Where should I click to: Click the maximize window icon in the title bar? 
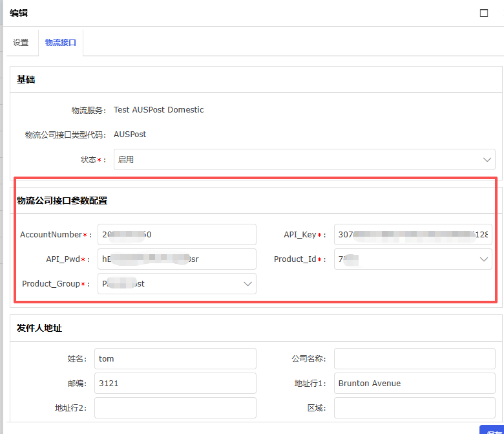click(484, 13)
